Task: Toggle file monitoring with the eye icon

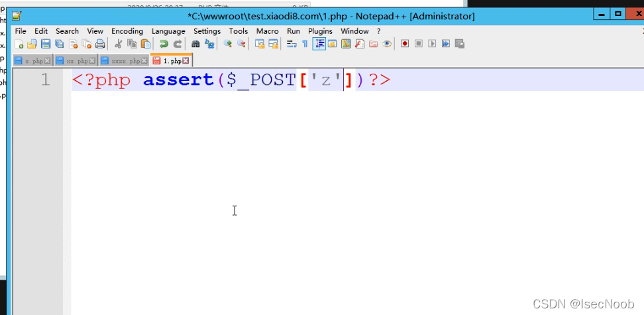Action: tap(387, 44)
